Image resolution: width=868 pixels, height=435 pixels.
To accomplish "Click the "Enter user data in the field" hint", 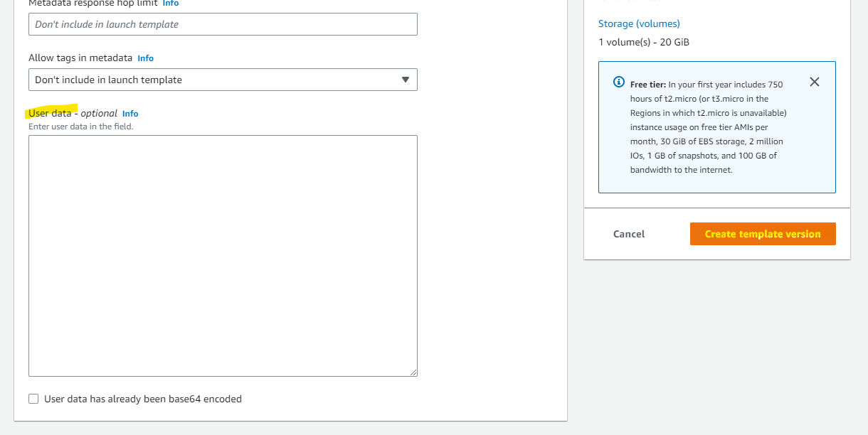I will point(81,127).
